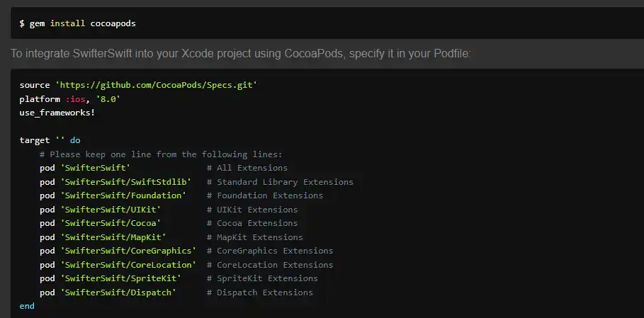Click 'SwifterSwift/UIKit' pod name
This screenshot has height=318, width=644.
(x=111, y=209)
